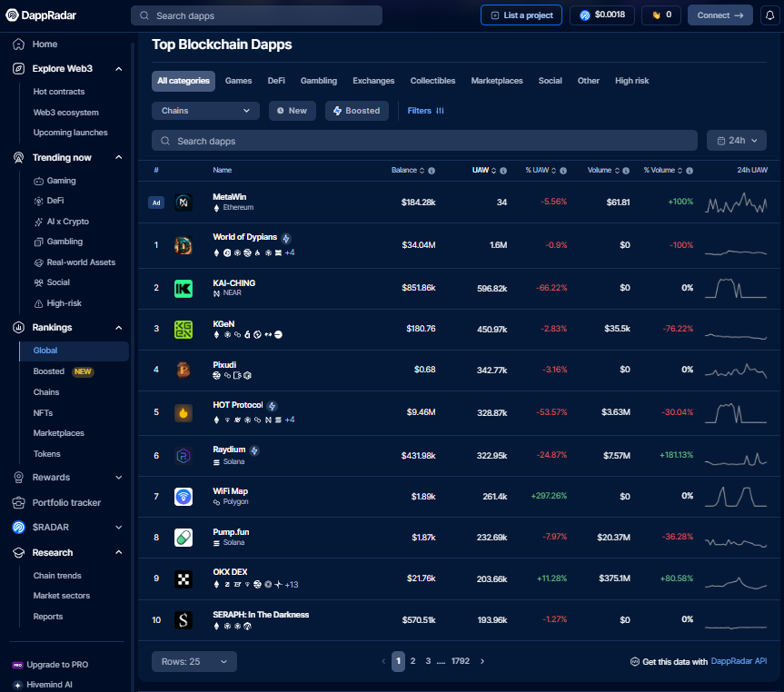Viewport: 784px width, 692px height.
Task: Open the OKX DEX logo icon
Action: (x=184, y=578)
